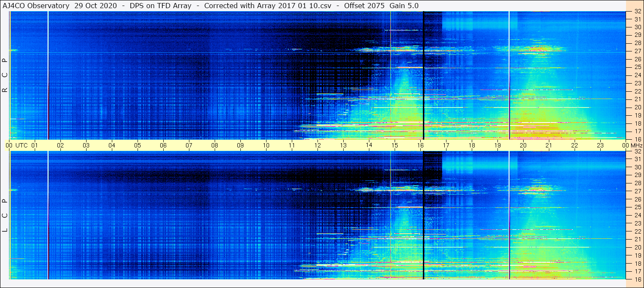The width and height of the screenshot is (644, 288).
Task: Click the 31 MHz label on LCP frequency scale
Action: pyautogui.click(x=637, y=159)
